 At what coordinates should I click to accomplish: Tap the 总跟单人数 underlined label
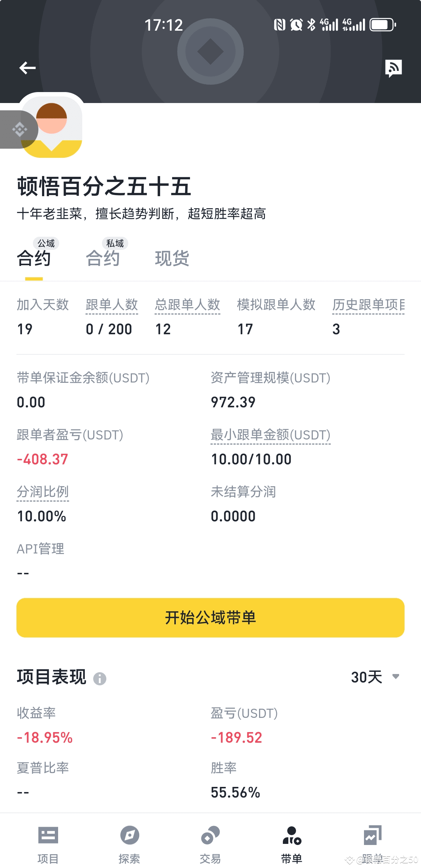187,305
